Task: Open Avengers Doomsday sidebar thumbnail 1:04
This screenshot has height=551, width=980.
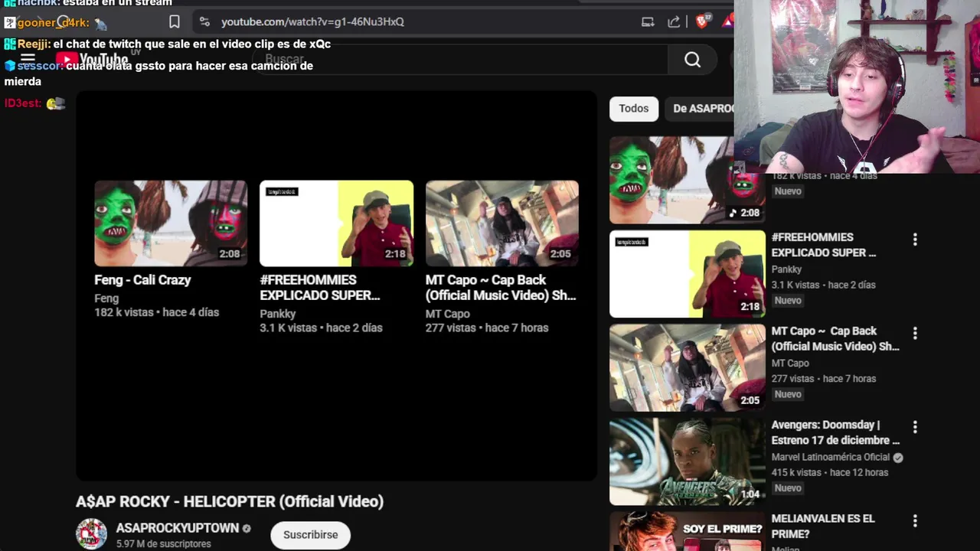Action: [687, 461]
